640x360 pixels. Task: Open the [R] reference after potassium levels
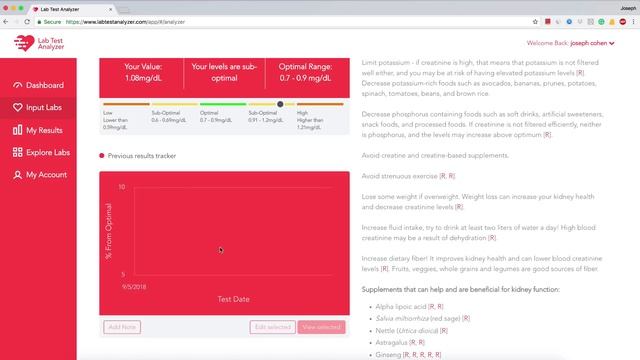point(580,73)
